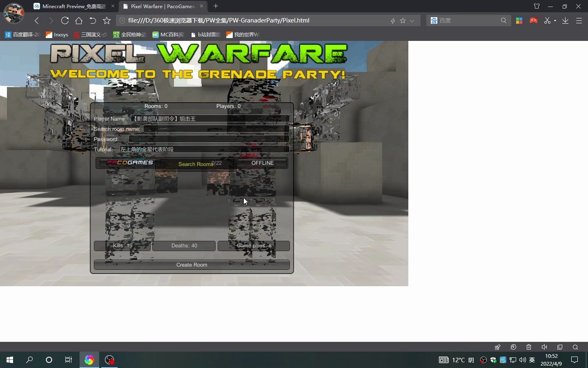Open the browser hamburger menu

[579, 20]
